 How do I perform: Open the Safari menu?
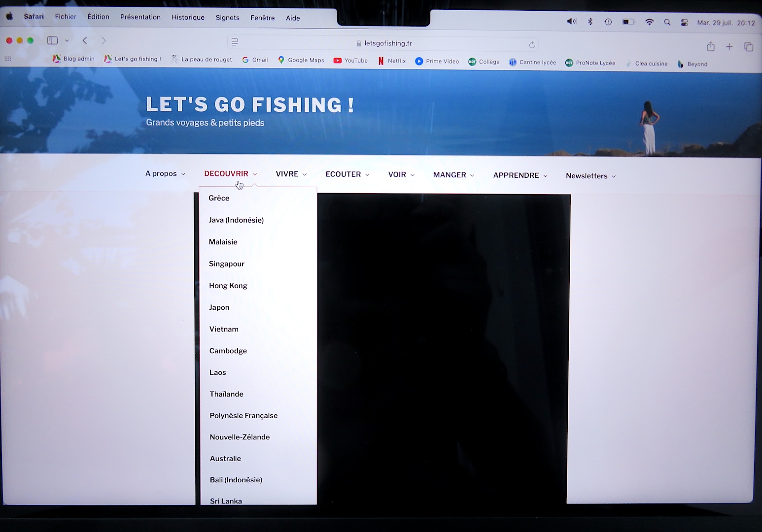(34, 16)
